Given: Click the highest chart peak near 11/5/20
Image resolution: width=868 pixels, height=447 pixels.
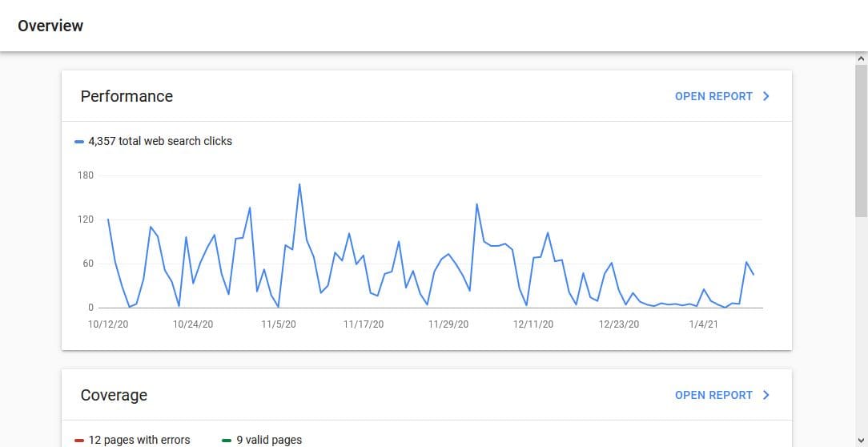Looking at the screenshot, I should point(299,184).
